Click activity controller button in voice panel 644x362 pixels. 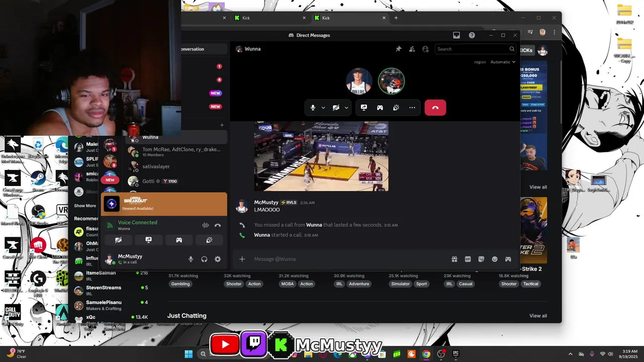coord(179,240)
